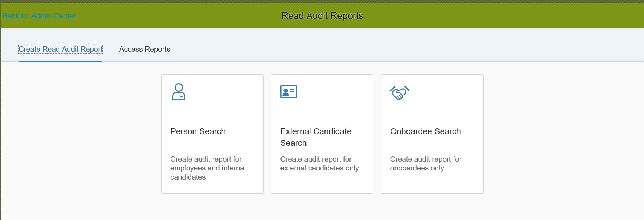The width and height of the screenshot is (644, 220).
Task: Click the Read Audit Reports page heading
Action: pos(322,16)
